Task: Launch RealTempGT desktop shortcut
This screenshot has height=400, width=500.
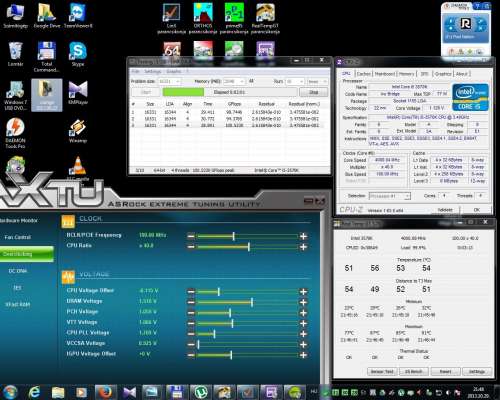Action: pyautogui.click(x=265, y=19)
